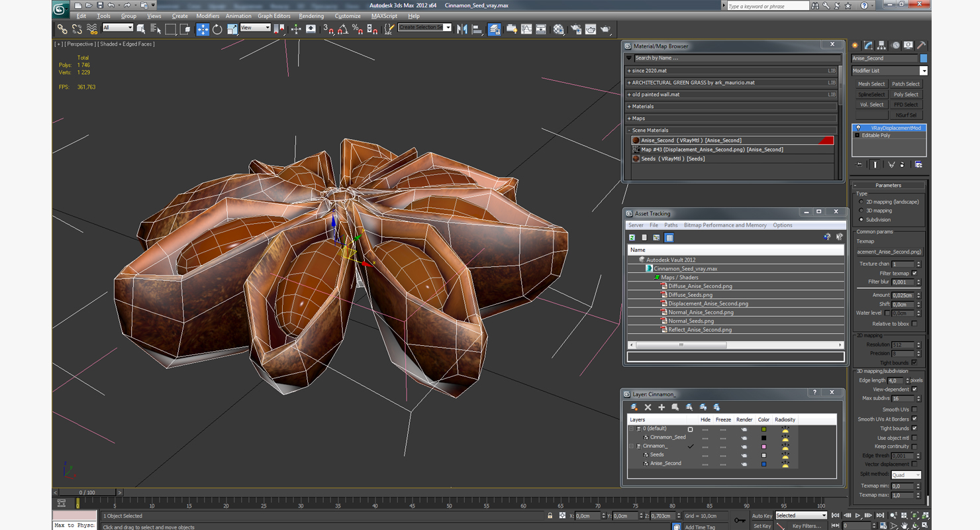The image size is (980, 530).
Task: Click the Mesh Select button
Action: [871, 84]
